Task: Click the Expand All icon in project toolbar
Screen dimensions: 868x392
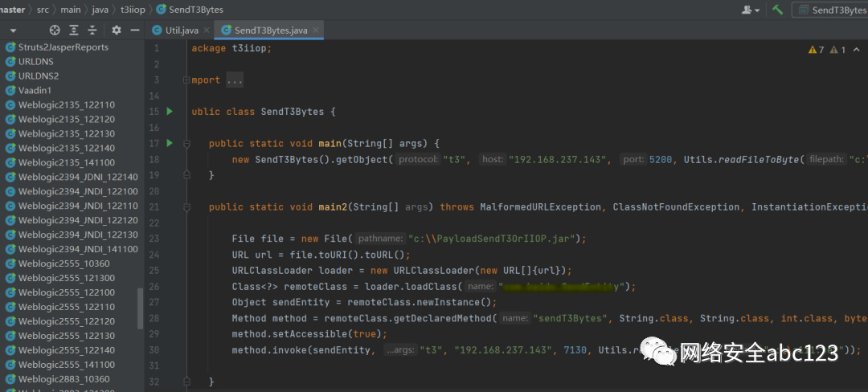Action: coord(74,30)
